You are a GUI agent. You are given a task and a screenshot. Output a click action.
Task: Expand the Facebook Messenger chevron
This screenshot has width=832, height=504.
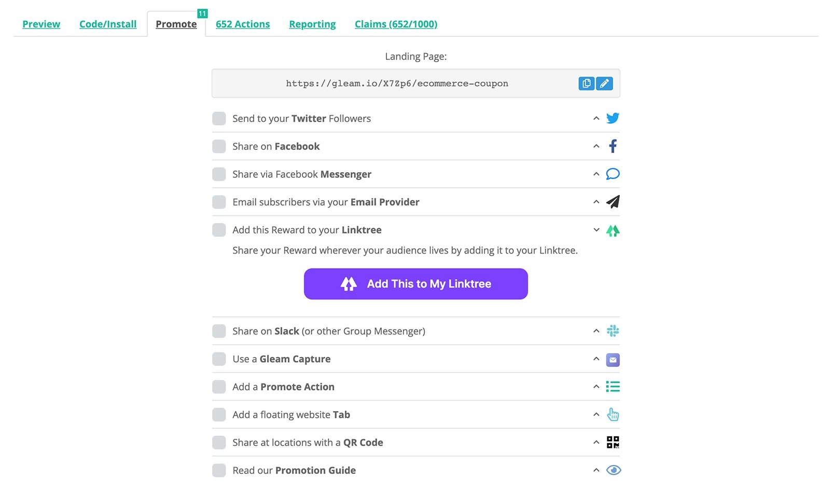pyautogui.click(x=596, y=174)
